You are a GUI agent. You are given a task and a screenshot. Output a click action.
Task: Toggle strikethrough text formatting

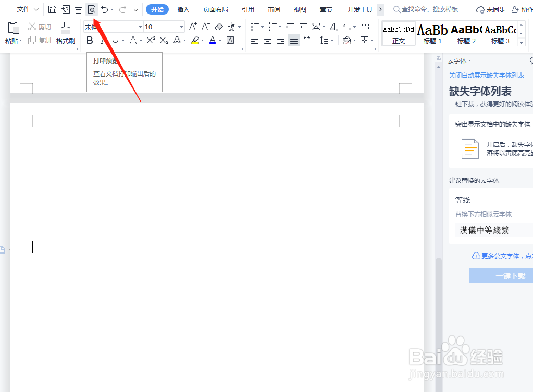click(133, 41)
